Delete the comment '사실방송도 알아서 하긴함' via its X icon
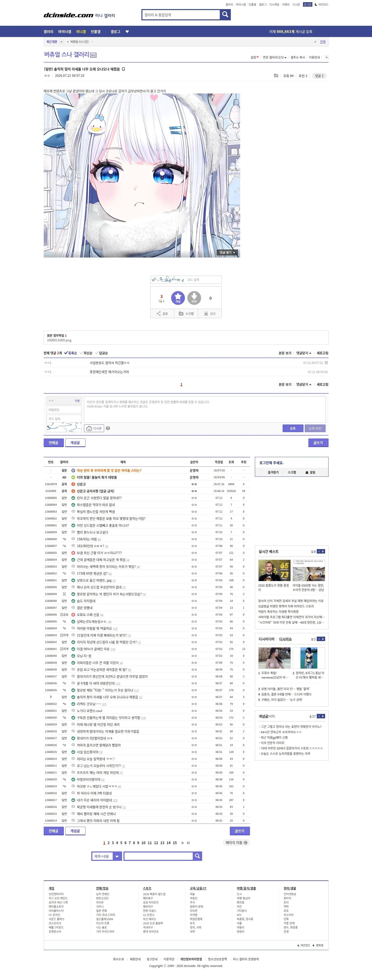The height and width of the screenshot is (980, 372). (x=326, y=362)
